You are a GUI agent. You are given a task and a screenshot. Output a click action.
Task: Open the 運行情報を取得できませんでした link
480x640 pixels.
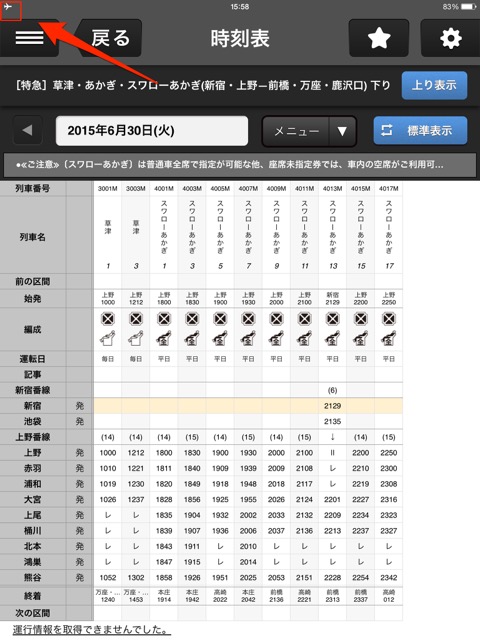click(91, 630)
